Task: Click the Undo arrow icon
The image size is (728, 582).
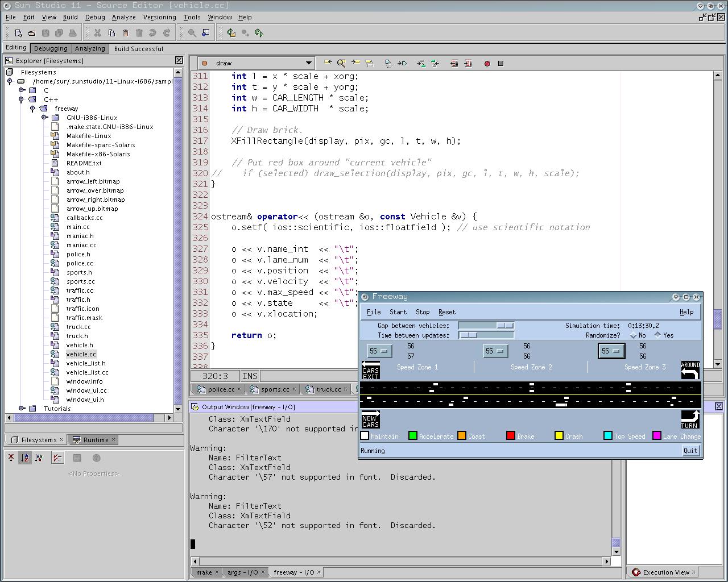Action: (152, 33)
